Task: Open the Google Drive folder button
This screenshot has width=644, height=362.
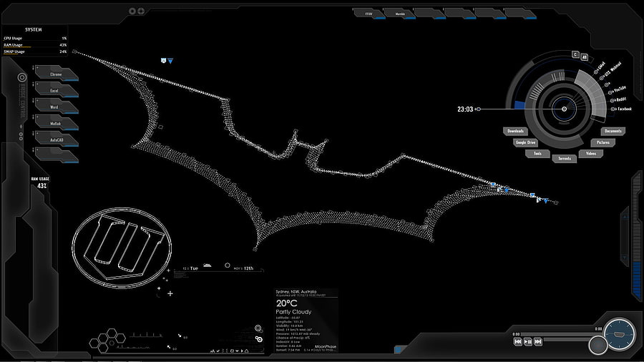Action: (525, 142)
